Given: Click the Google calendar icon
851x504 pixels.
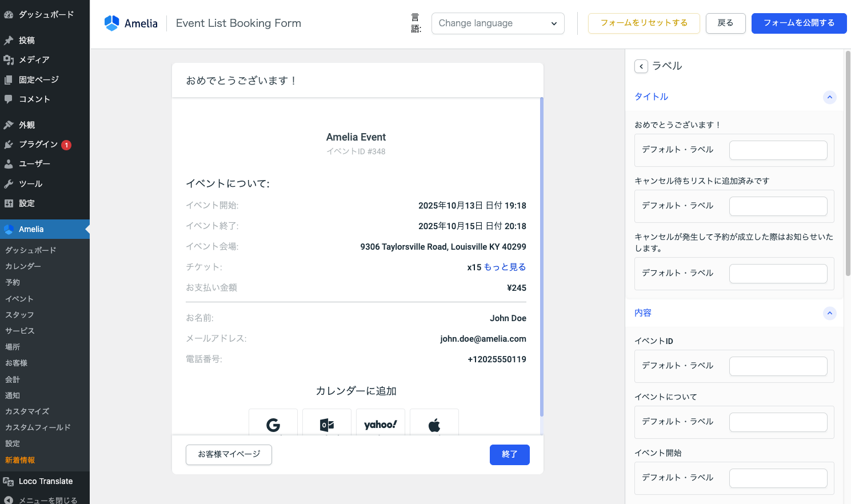Looking at the screenshot, I should tap(273, 424).
